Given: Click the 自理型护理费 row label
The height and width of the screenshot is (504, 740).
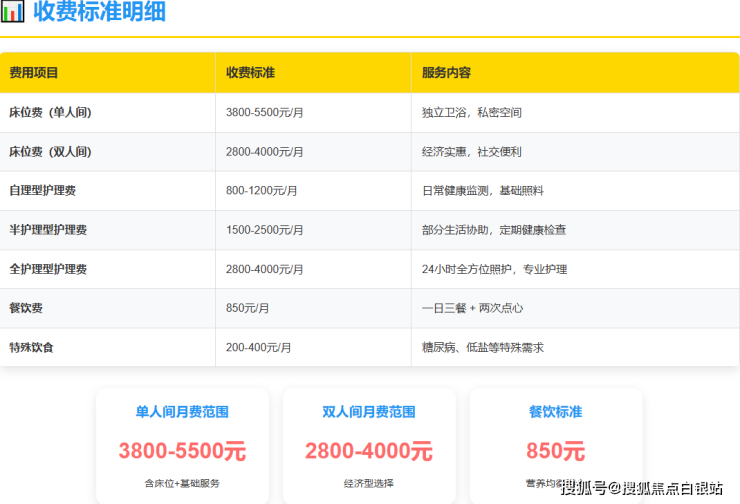Looking at the screenshot, I should (42, 191).
